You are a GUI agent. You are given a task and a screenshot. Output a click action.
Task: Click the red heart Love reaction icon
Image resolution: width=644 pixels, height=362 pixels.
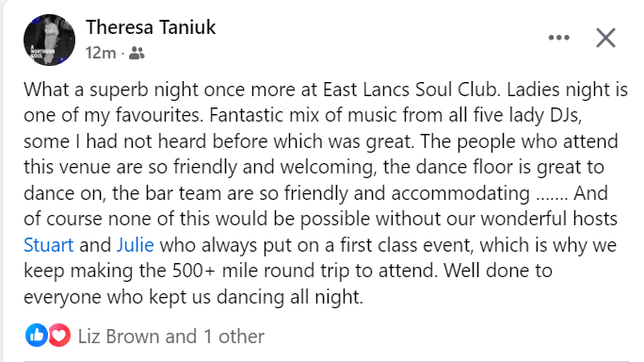click(x=59, y=336)
